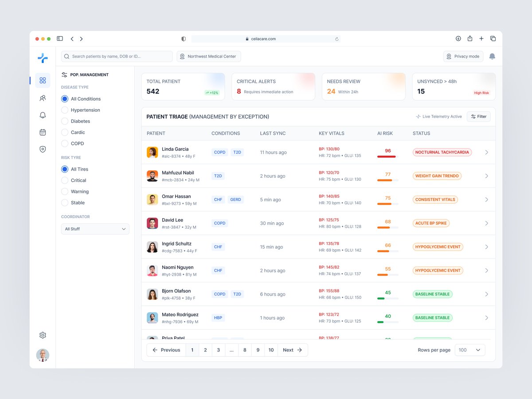Screen dimensions: 532x399
Task: Expand Linda Garcia's patient row details
Action: pos(486,152)
